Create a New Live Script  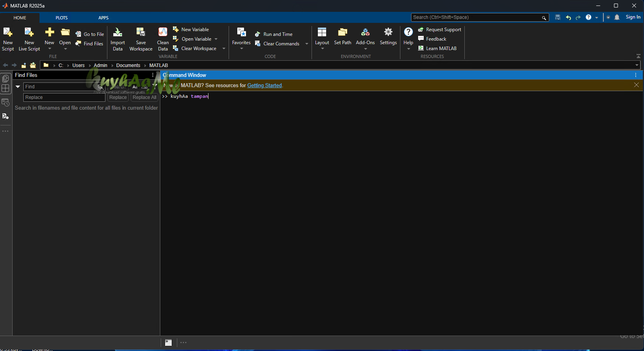29,39
